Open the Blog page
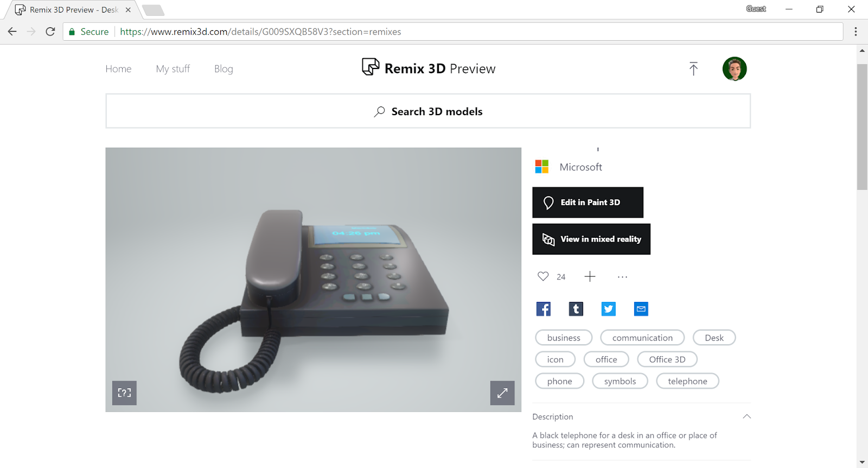868x468 pixels. [224, 69]
